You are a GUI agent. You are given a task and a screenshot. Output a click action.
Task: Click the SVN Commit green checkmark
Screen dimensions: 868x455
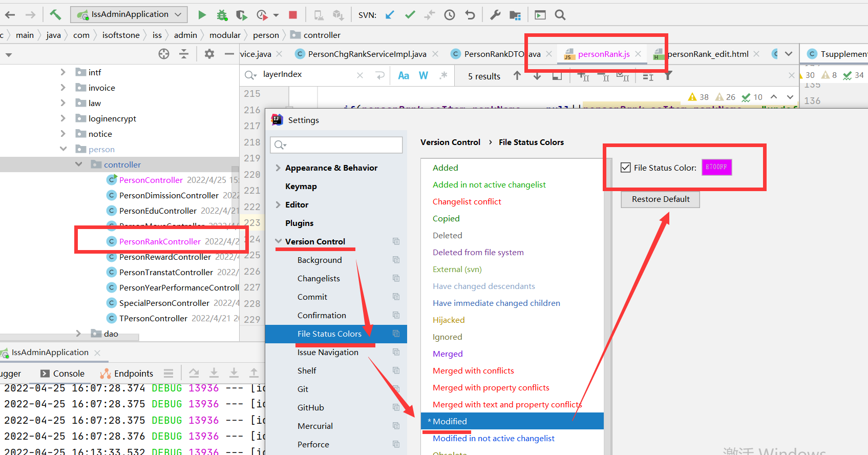tap(410, 15)
